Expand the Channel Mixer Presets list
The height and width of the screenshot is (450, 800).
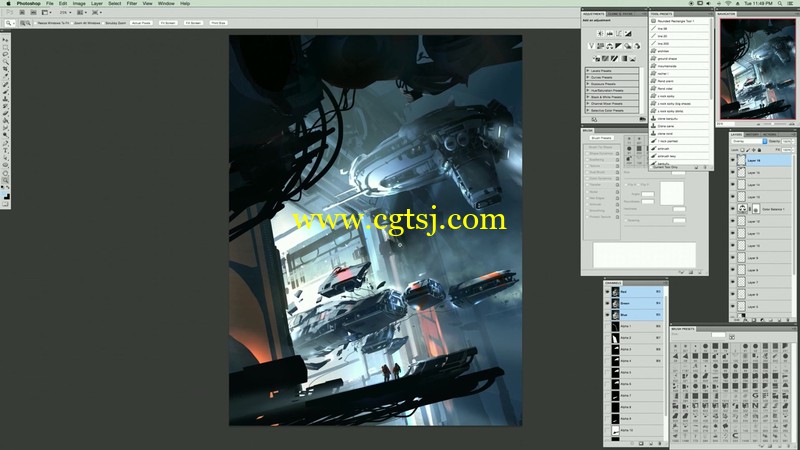tap(588, 104)
